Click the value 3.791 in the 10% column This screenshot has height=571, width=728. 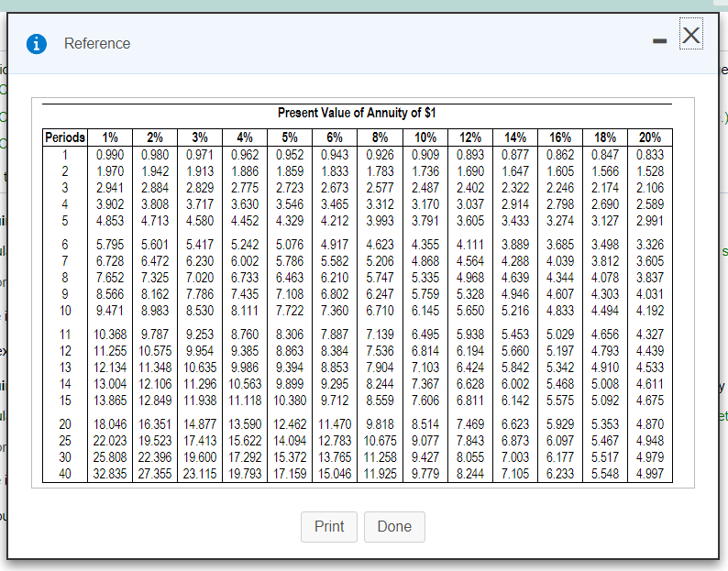coord(425,221)
